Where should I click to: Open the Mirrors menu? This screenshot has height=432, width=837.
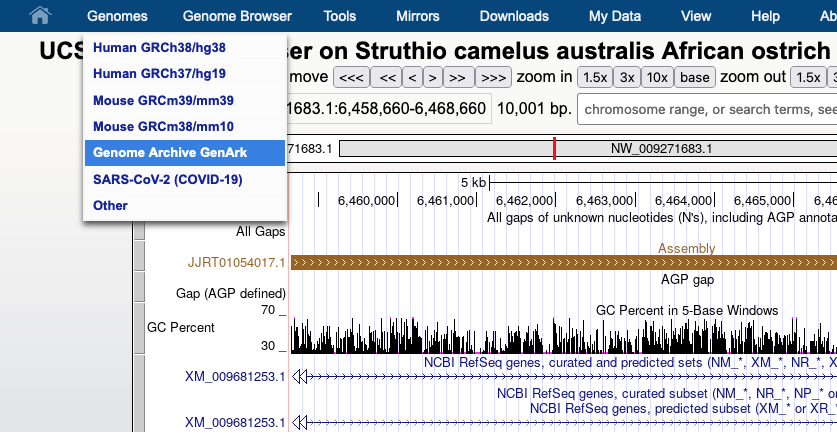[x=417, y=16]
